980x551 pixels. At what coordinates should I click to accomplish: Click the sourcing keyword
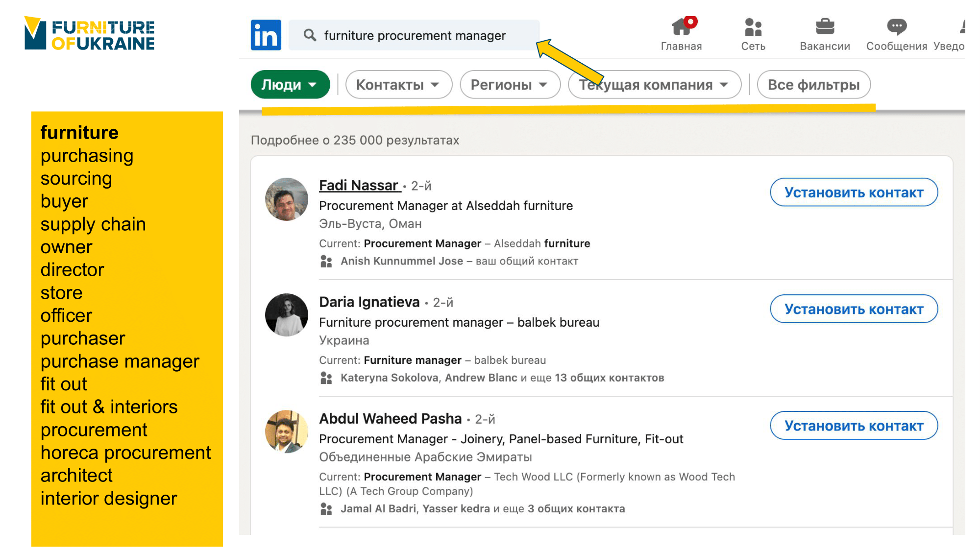[76, 179]
